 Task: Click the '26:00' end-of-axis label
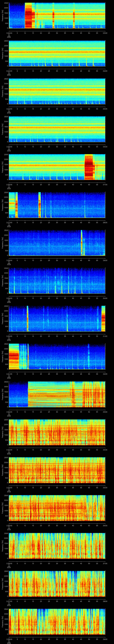pyautogui.click(x=105, y=147)
